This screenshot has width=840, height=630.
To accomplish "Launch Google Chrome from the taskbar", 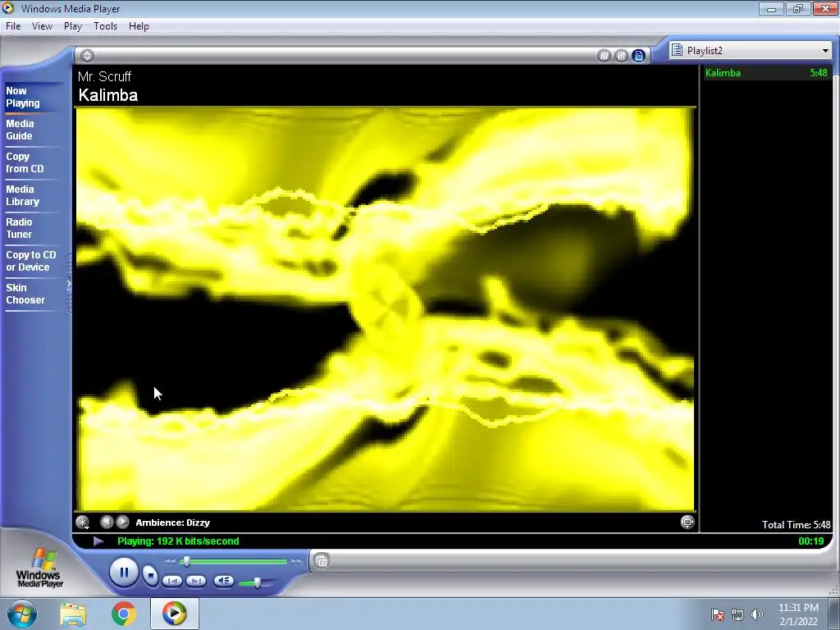I will [124, 614].
